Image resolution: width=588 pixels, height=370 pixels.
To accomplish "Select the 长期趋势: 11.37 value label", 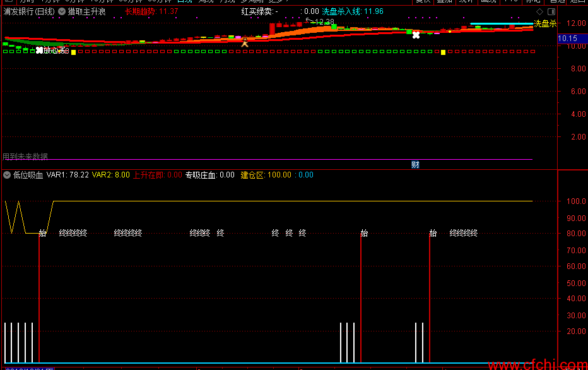I will (x=151, y=11).
